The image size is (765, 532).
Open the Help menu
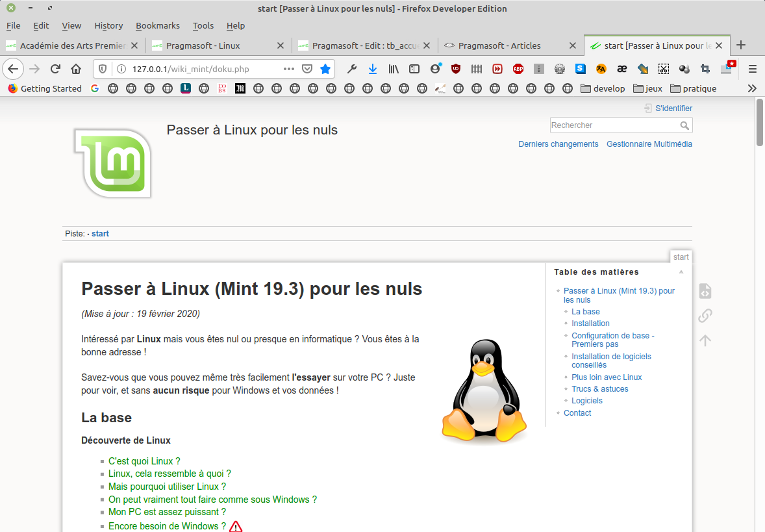pos(236,26)
